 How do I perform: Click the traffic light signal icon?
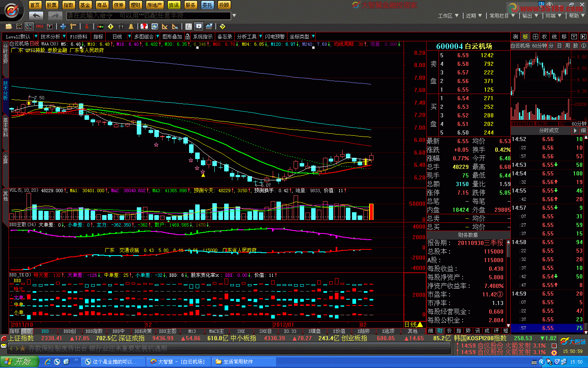tap(100, 27)
